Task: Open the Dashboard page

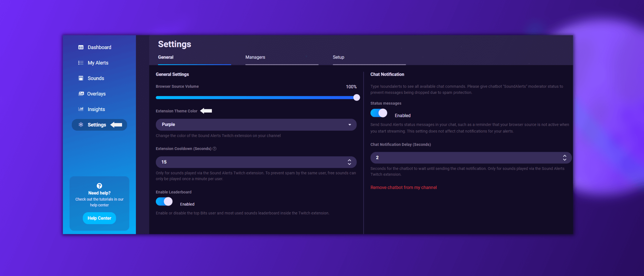Action: pos(99,47)
